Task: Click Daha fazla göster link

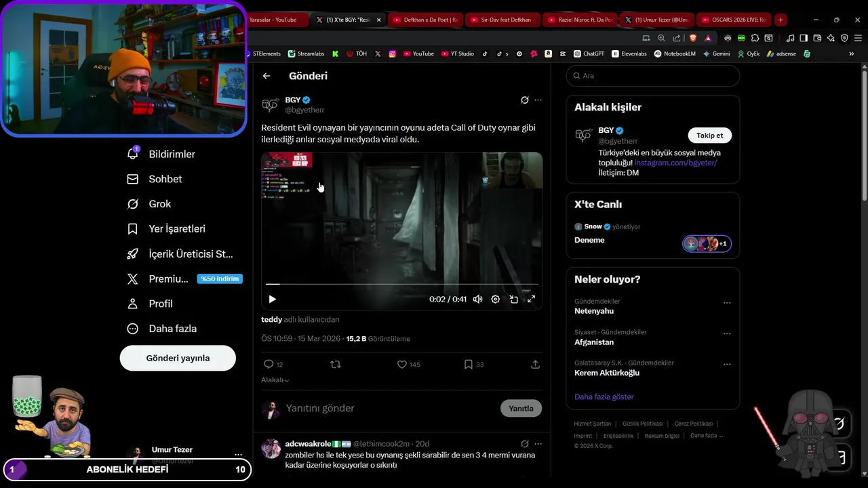Action: tap(604, 396)
